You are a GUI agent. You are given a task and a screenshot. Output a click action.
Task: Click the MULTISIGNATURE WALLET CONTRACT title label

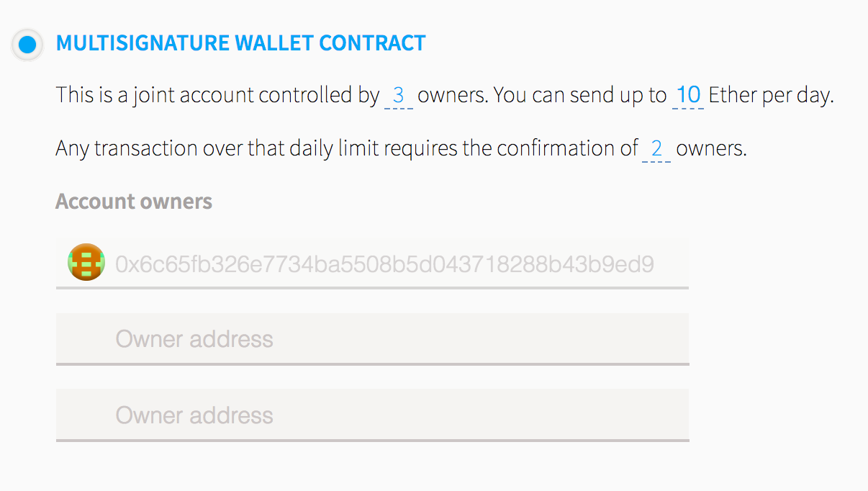(240, 43)
